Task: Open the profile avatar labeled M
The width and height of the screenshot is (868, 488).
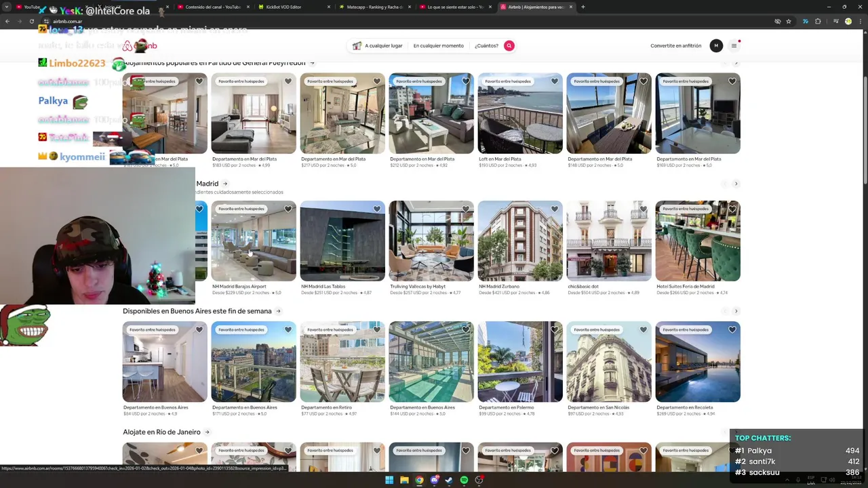Action: coord(716,45)
